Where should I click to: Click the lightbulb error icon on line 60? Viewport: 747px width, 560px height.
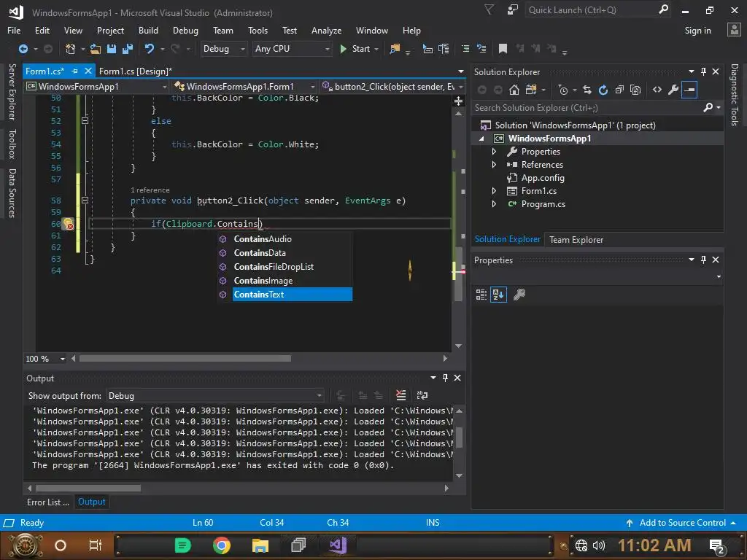pyautogui.click(x=68, y=223)
